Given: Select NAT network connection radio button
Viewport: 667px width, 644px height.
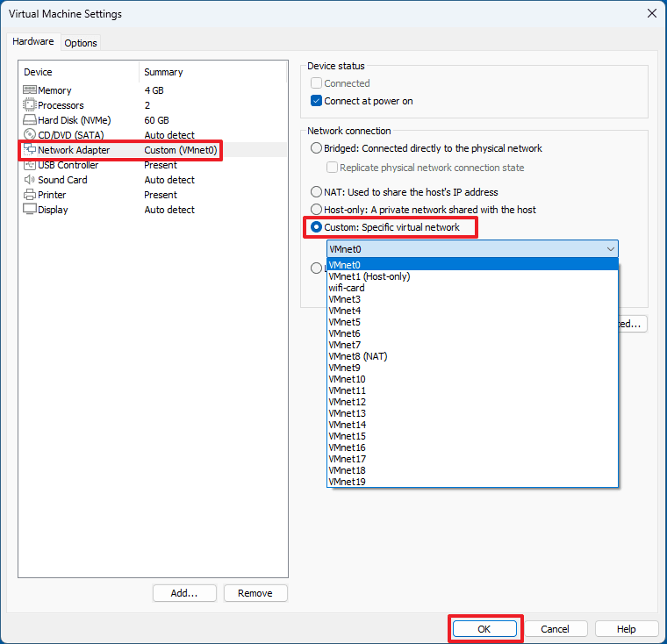Looking at the screenshot, I should (317, 192).
